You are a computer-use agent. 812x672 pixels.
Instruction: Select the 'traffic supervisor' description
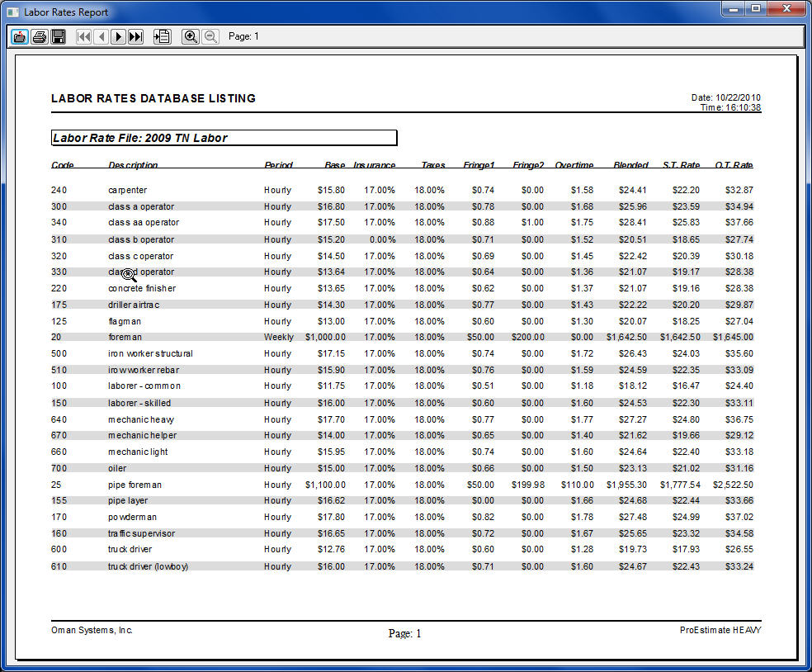(141, 533)
